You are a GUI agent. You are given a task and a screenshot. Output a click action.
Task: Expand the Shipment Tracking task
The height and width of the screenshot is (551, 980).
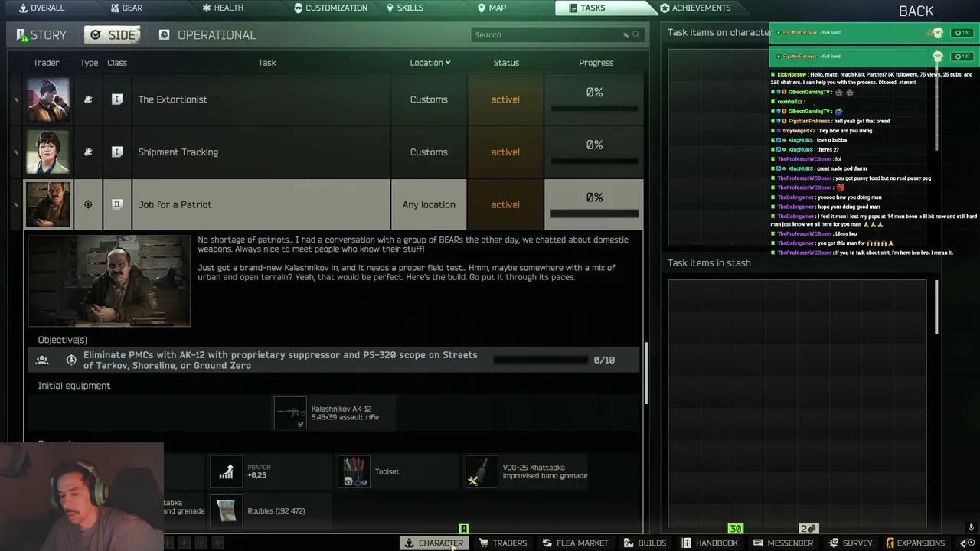[261, 152]
